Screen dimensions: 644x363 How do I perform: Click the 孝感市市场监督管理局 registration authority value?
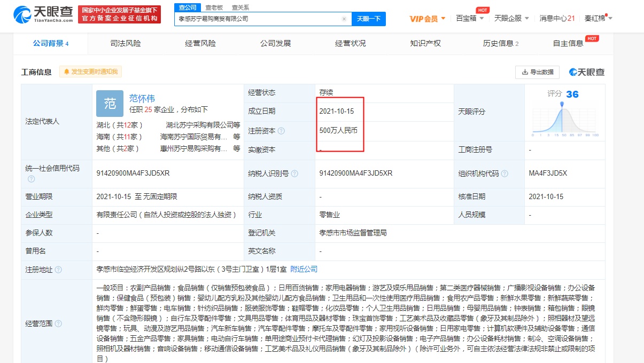click(x=353, y=233)
